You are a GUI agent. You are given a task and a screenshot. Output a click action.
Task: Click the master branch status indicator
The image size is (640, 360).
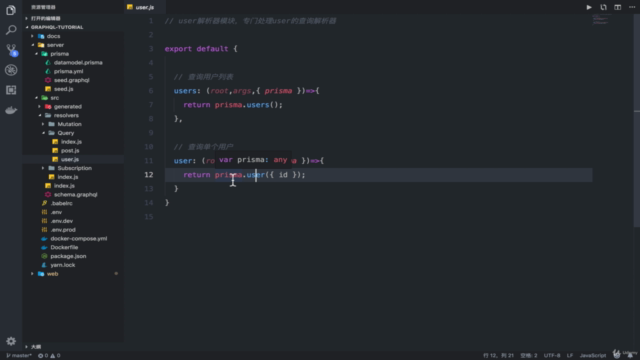(19, 356)
